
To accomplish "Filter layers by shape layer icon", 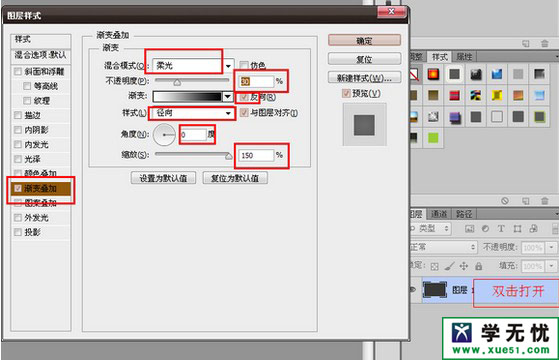I will tap(517, 229).
